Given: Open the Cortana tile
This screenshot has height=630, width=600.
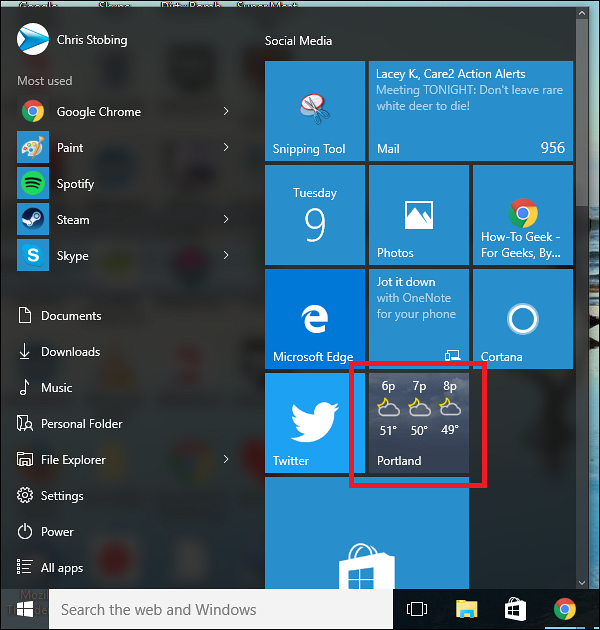Looking at the screenshot, I should point(522,318).
